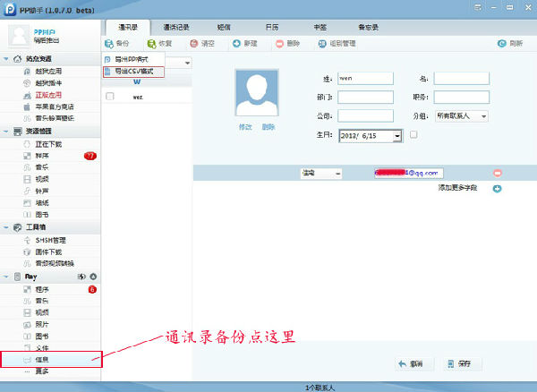The height and width of the screenshot is (392, 537).
Task: Click the 姓 surname field containing wen
Action: tap(365, 79)
